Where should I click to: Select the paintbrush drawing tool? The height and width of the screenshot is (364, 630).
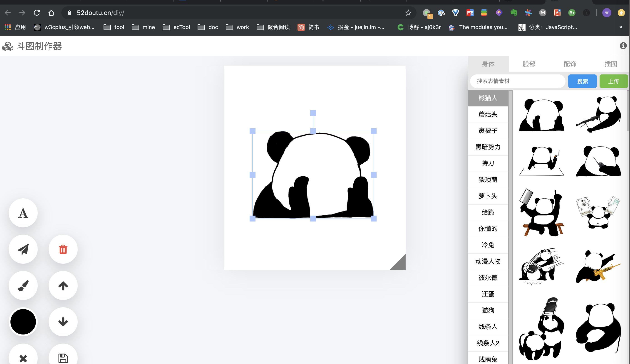click(x=23, y=285)
